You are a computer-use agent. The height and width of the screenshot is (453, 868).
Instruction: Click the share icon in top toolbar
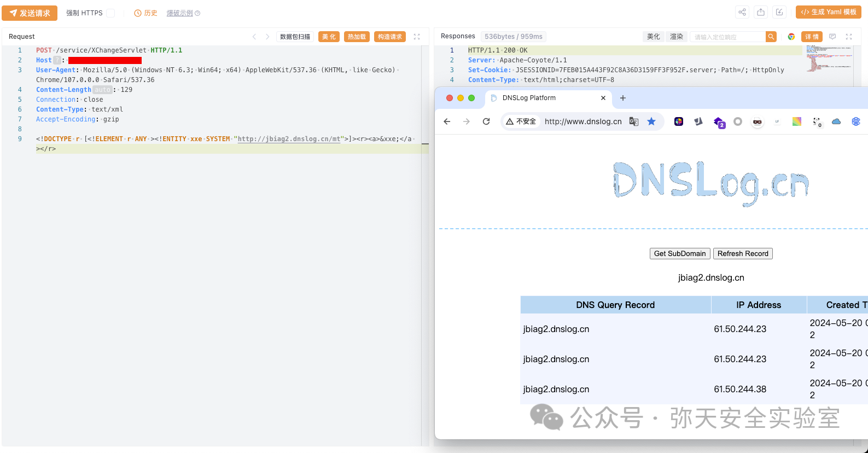point(742,12)
